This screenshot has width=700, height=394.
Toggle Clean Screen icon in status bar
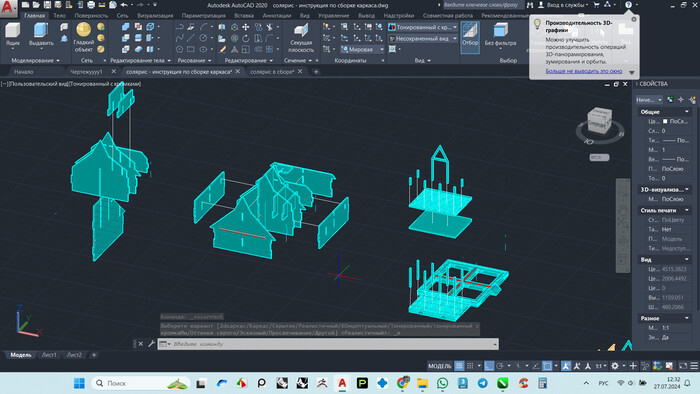pos(683,366)
